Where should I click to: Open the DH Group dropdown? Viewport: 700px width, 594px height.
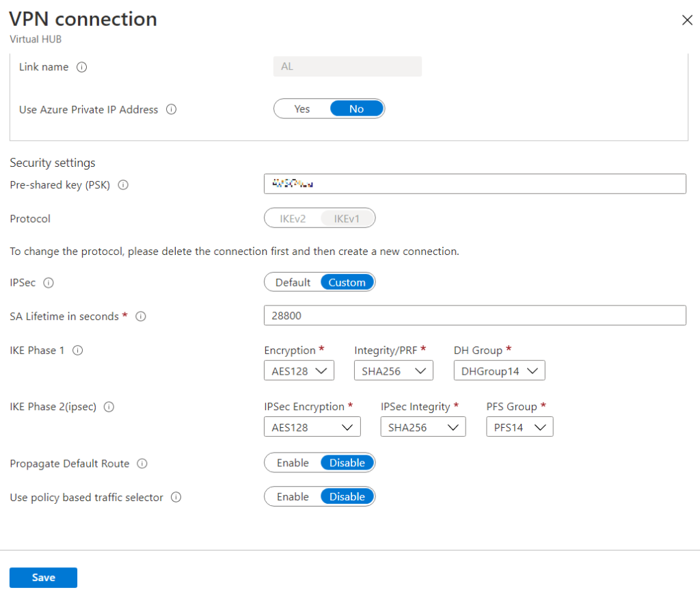pyautogui.click(x=499, y=371)
